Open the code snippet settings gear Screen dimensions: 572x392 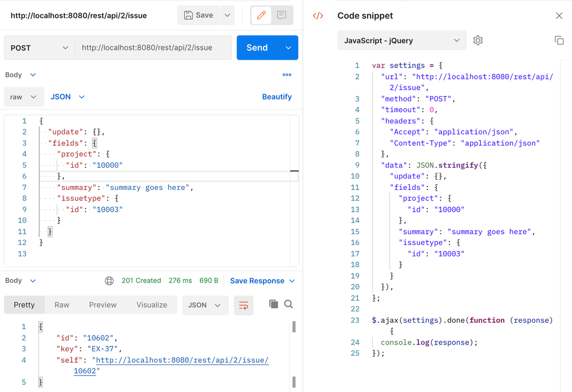pyautogui.click(x=478, y=41)
